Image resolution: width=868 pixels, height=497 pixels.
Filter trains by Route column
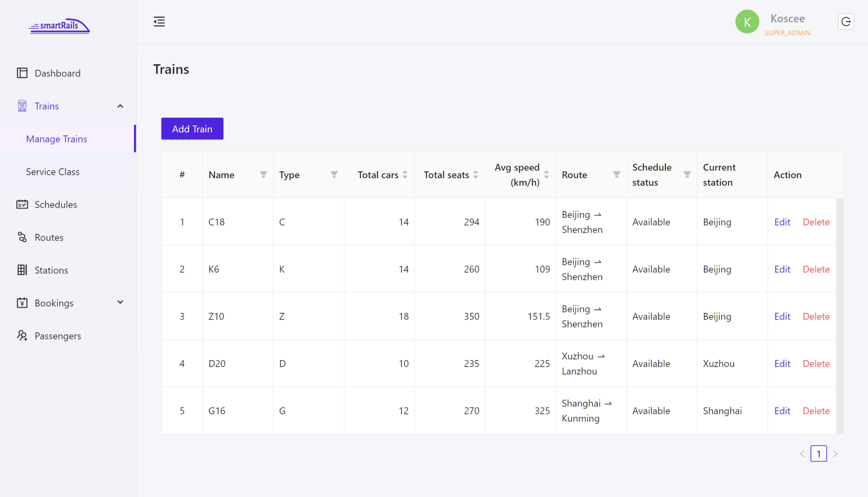(x=617, y=174)
